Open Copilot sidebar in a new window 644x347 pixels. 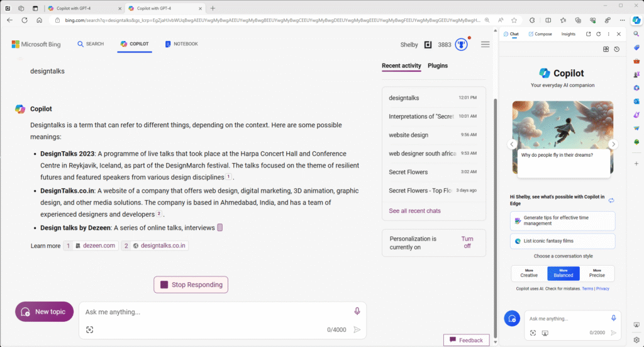point(588,34)
